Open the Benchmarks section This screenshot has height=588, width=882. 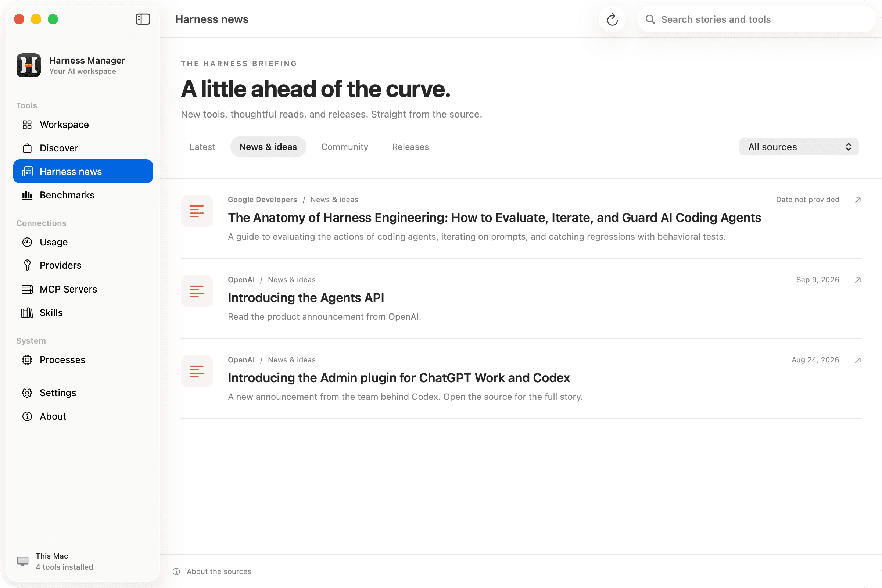(x=83, y=195)
